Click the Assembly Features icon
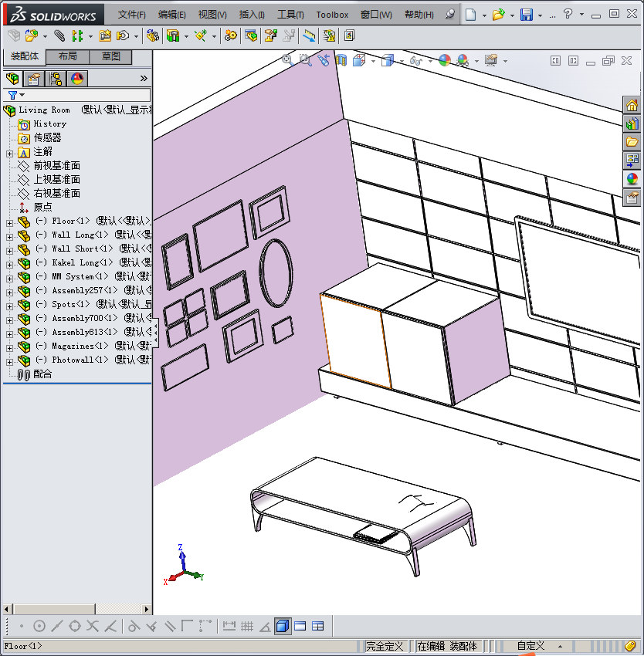644x656 pixels. click(173, 36)
